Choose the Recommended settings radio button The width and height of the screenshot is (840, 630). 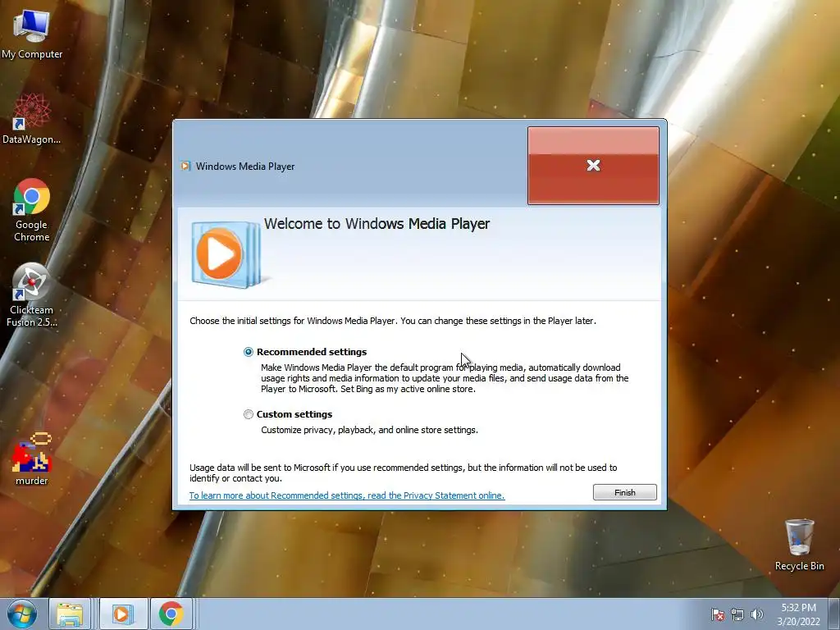tap(248, 352)
